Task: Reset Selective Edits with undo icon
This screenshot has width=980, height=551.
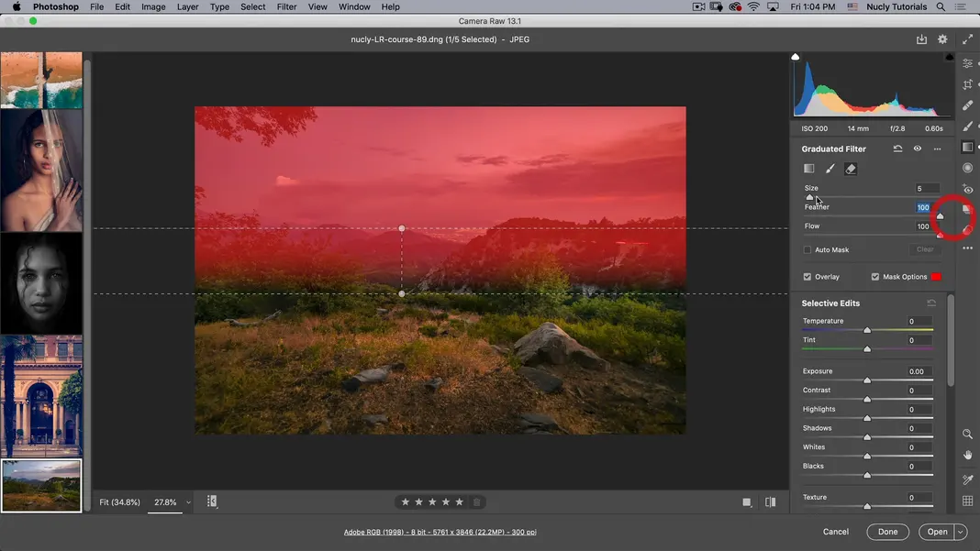Action: (931, 303)
